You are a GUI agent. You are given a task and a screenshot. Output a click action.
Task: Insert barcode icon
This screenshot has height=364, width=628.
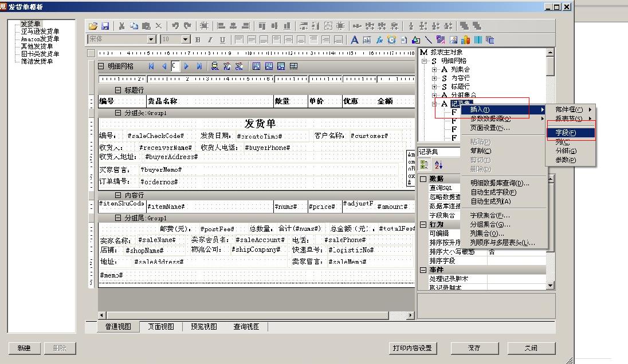478,39
